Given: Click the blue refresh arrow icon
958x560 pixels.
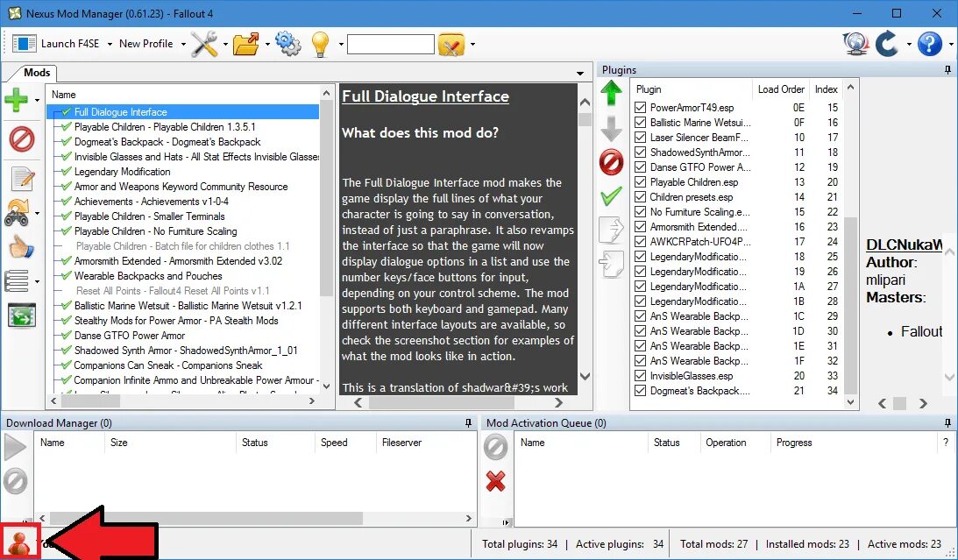Looking at the screenshot, I should 887,44.
